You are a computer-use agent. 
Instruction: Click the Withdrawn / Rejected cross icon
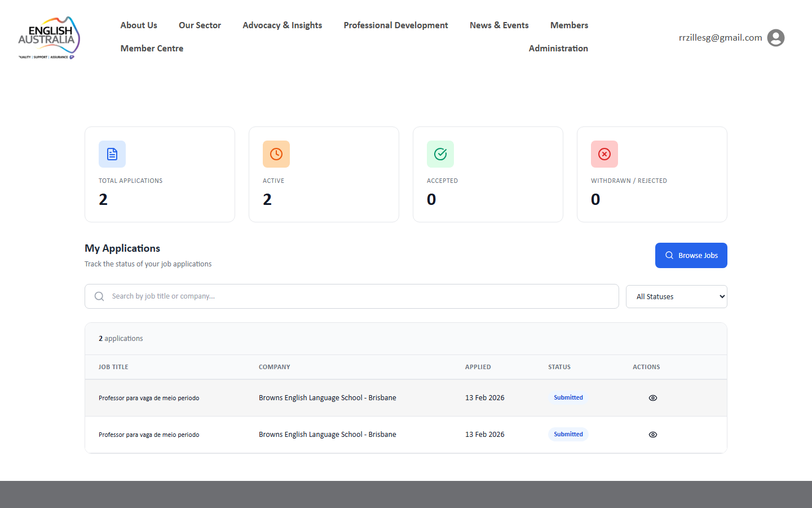pos(604,154)
